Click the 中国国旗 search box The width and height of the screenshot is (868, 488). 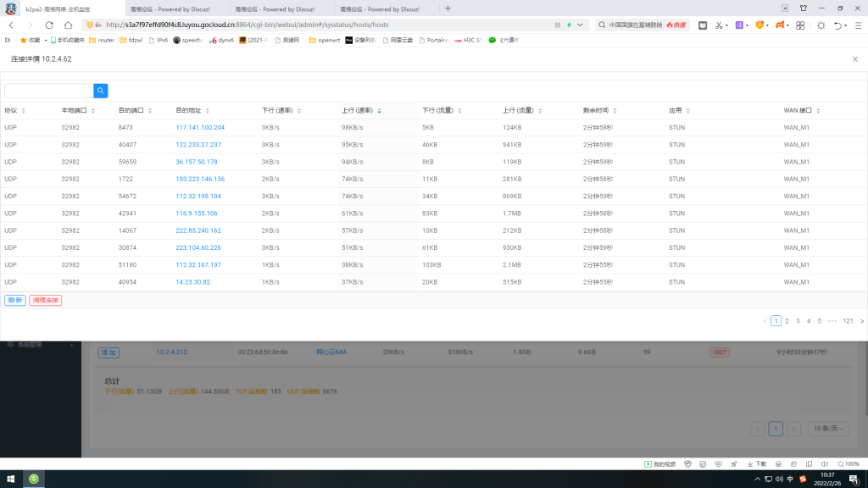click(x=635, y=25)
